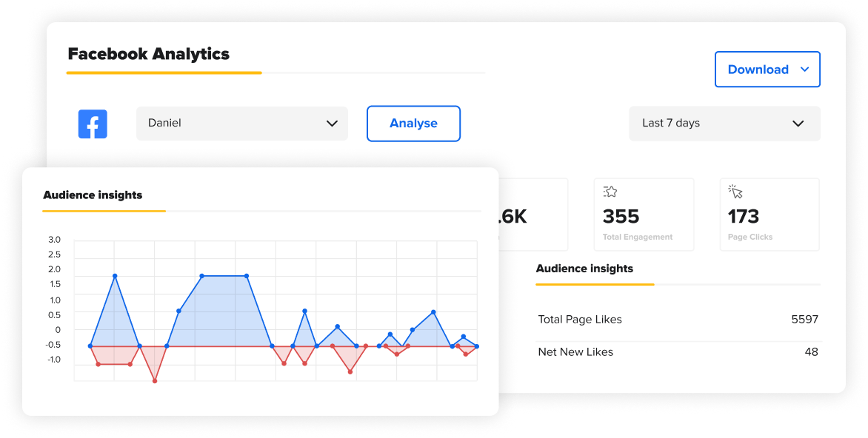Click the lowest red data point on the chart
Screen dimensions: 868x438
(155, 381)
